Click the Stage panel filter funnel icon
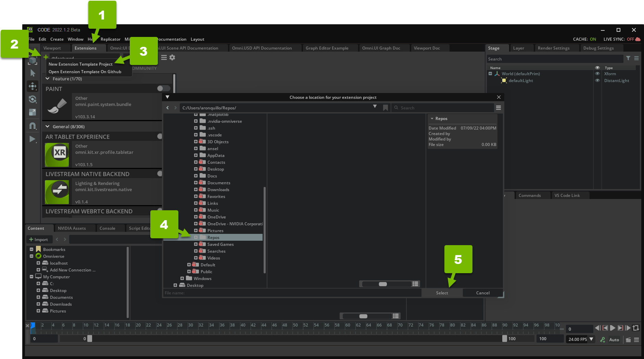This screenshot has width=644, height=359. (628, 58)
